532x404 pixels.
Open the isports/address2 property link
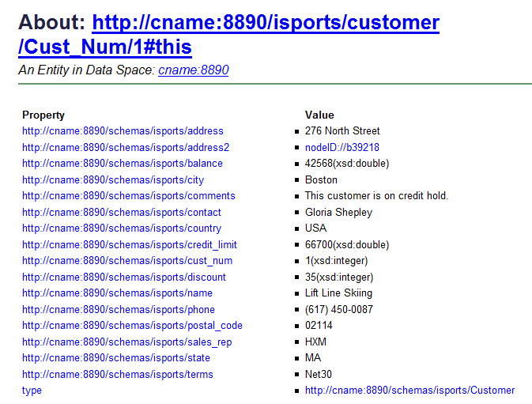[x=125, y=147]
